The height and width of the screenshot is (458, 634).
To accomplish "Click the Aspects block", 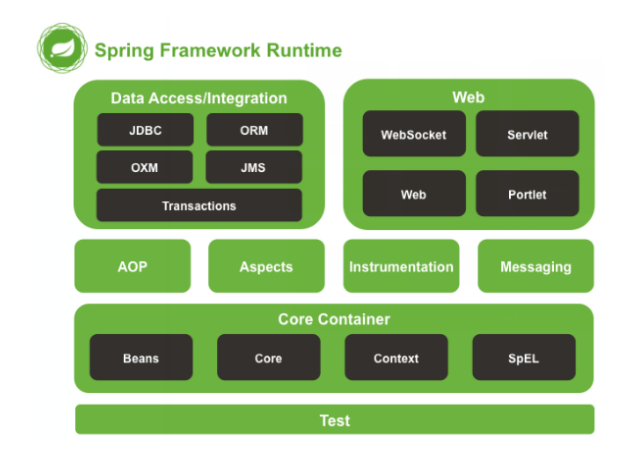I will point(266,266).
